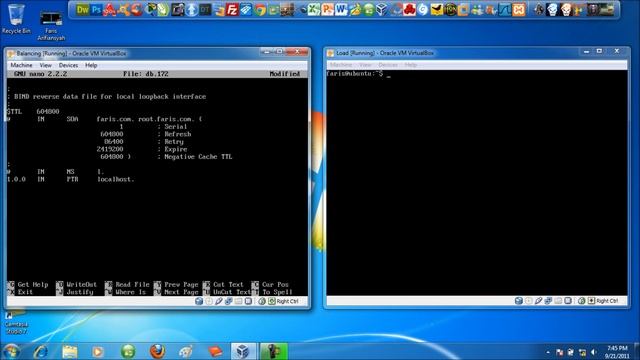Launch Word from the top dock
640x360 pixels.
341,9
